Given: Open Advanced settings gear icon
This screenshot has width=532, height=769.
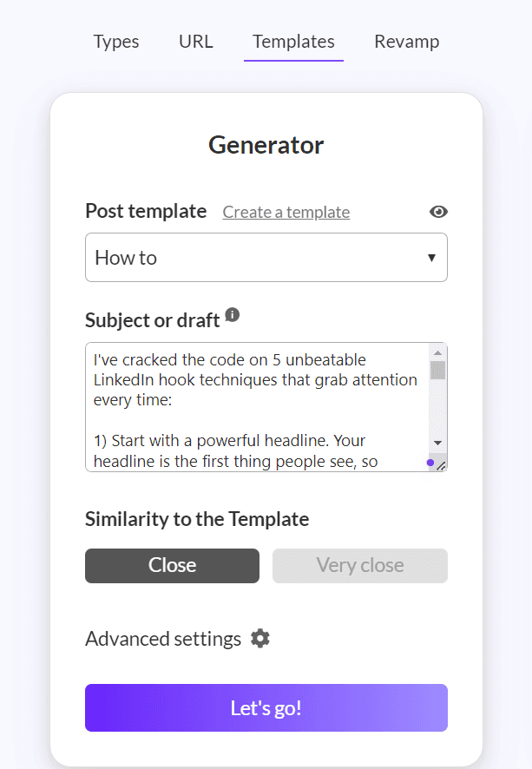Looking at the screenshot, I should click(x=260, y=639).
